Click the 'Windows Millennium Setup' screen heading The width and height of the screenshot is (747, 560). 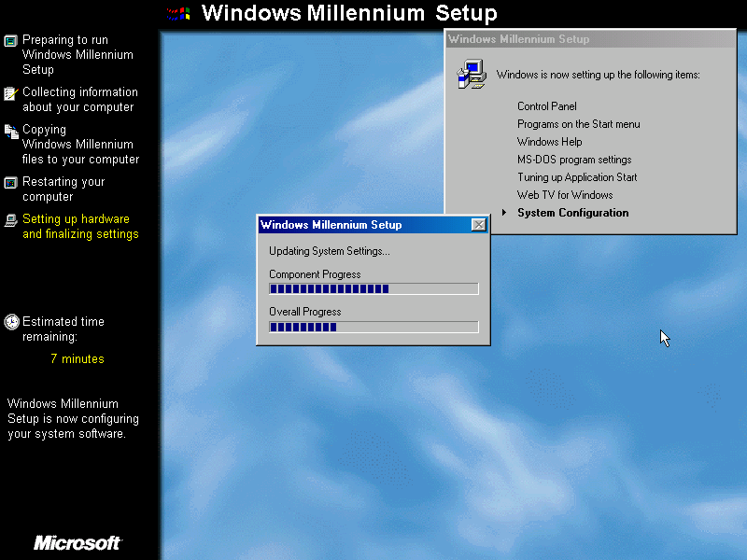[x=349, y=13]
